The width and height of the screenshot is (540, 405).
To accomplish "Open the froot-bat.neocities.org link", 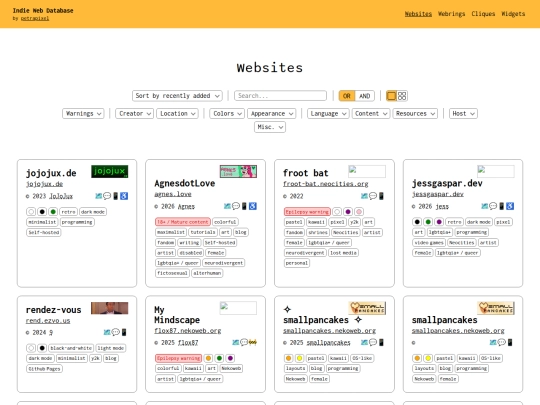I will pyautogui.click(x=325, y=184).
